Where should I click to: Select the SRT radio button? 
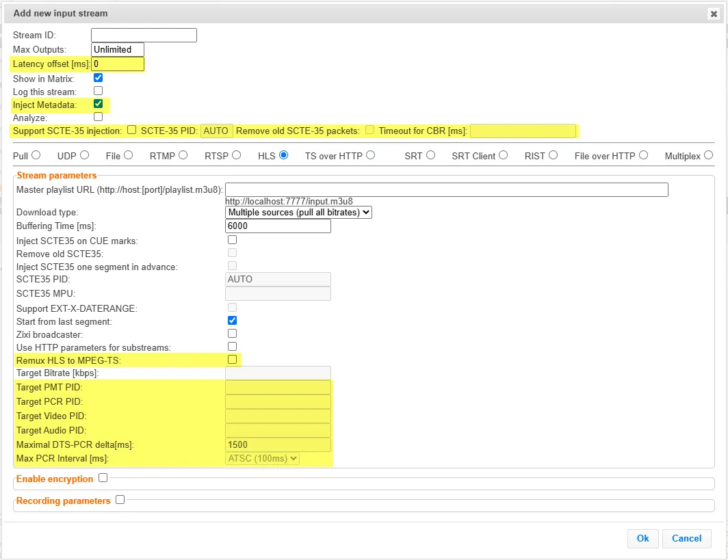coord(430,155)
